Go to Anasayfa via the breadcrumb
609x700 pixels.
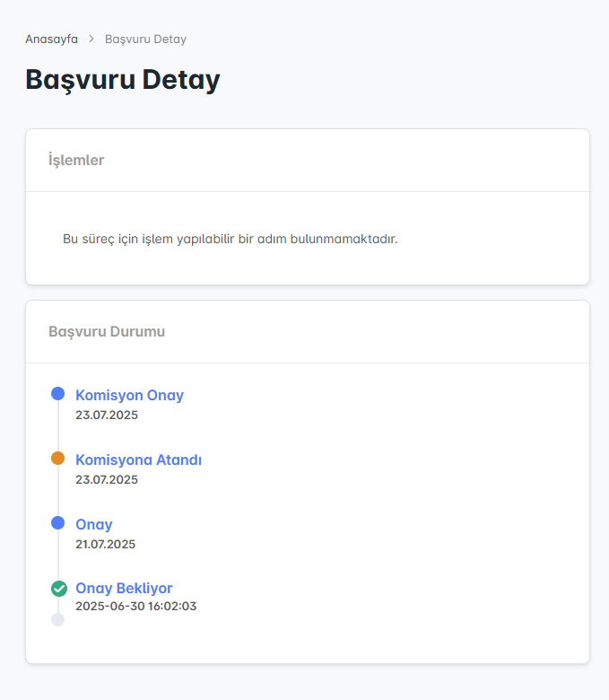point(51,39)
